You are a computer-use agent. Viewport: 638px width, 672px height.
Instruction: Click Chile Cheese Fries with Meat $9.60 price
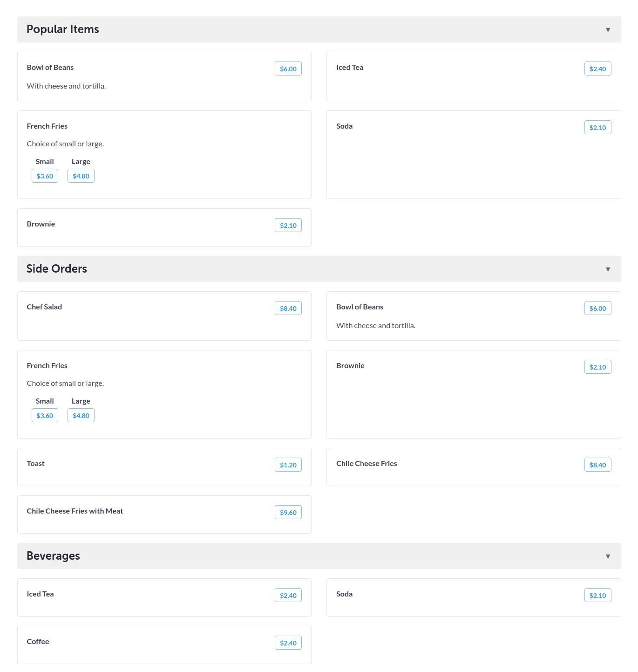288,513
